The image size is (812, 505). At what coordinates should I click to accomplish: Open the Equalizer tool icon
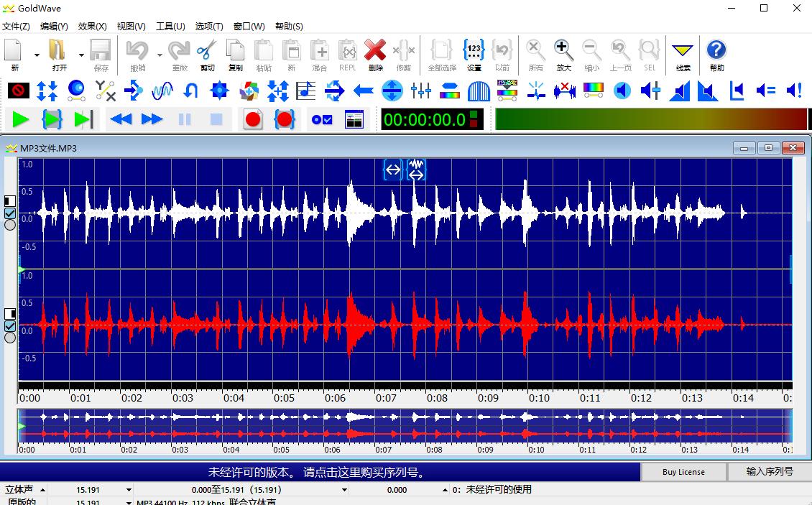tap(422, 91)
